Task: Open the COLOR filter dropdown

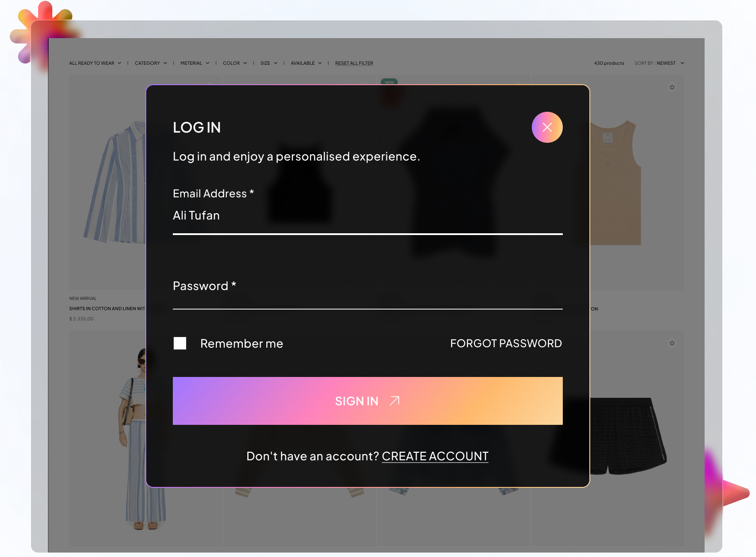Action: coord(234,63)
